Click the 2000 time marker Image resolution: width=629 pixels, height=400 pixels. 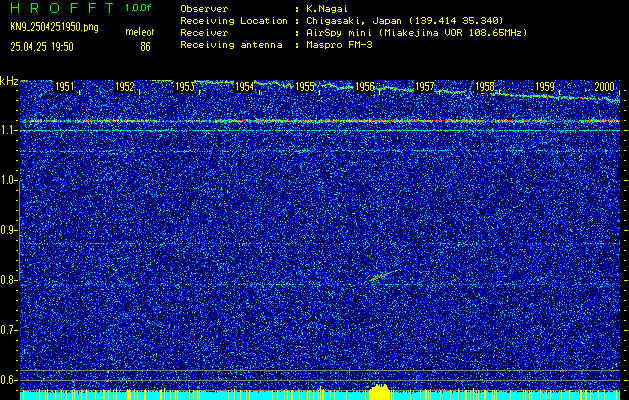click(605, 87)
